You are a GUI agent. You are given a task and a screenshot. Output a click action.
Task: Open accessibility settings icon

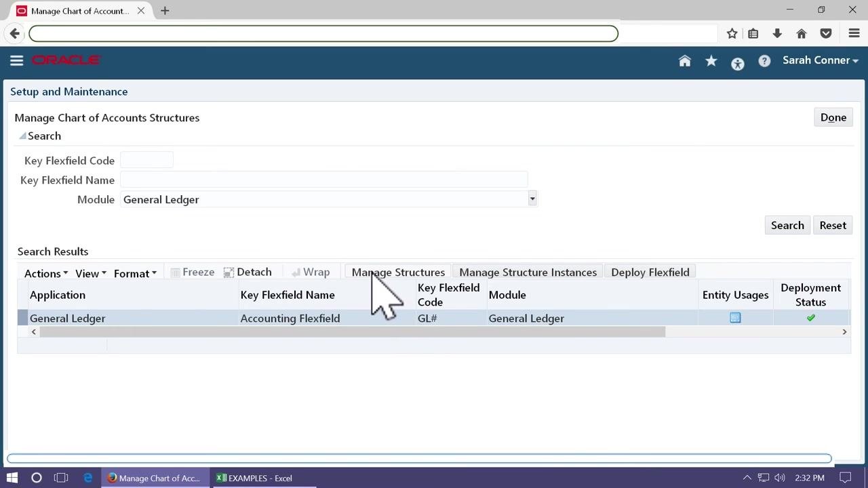(738, 64)
